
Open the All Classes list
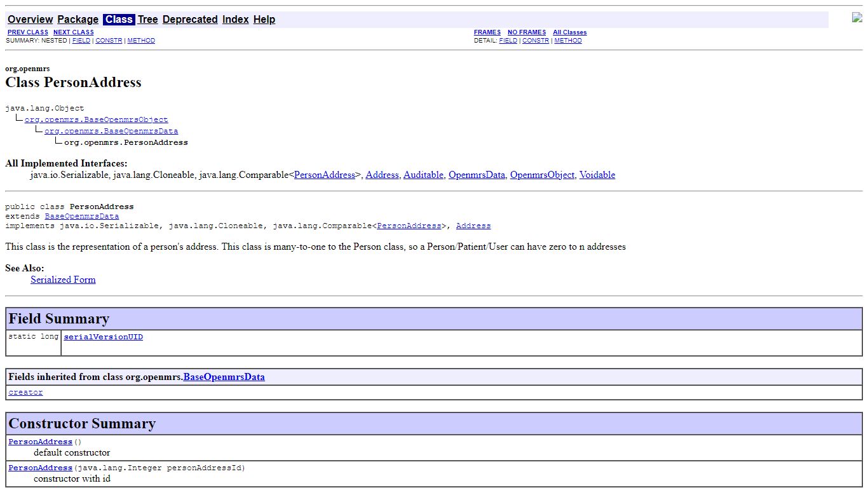pyautogui.click(x=570, y=32)
